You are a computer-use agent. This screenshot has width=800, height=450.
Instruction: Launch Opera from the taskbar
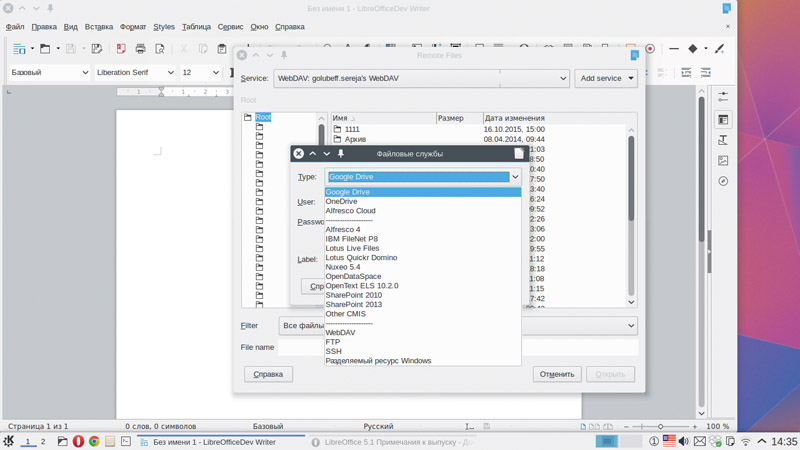tap(78, 441)
